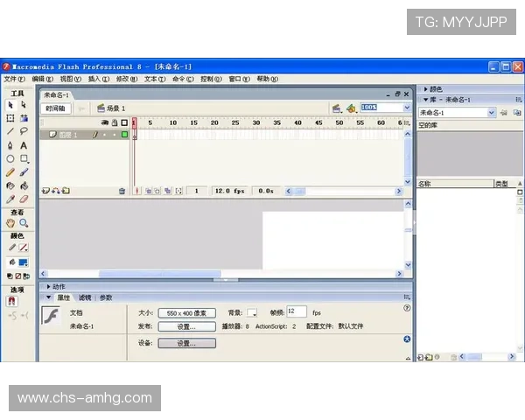This screenshot has height=420, width=525.
Task: Toggle lock all layers padlock icon
Action: click(115, 122)
